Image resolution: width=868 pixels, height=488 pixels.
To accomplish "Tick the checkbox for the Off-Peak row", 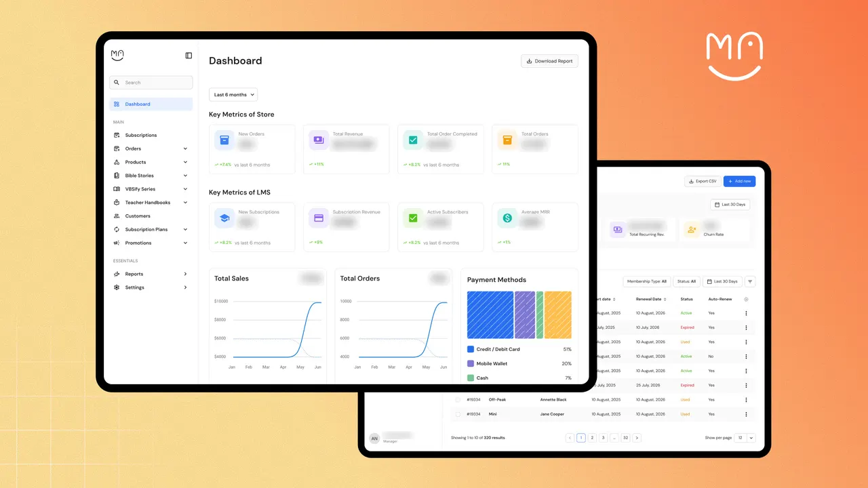I will tap(458, 400).
